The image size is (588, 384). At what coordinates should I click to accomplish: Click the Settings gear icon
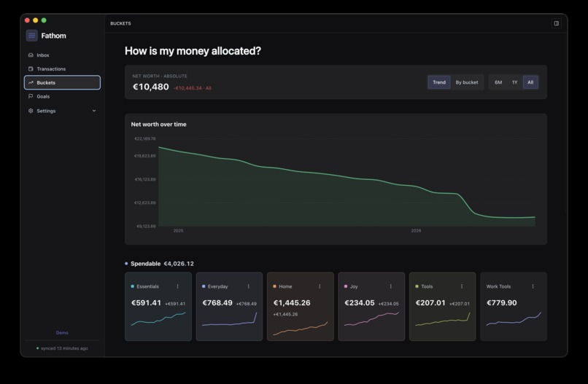coord(31,111)
